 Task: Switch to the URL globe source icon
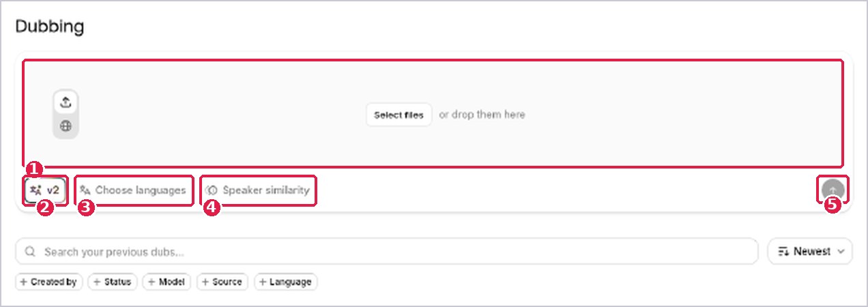(x=66, y=126)
